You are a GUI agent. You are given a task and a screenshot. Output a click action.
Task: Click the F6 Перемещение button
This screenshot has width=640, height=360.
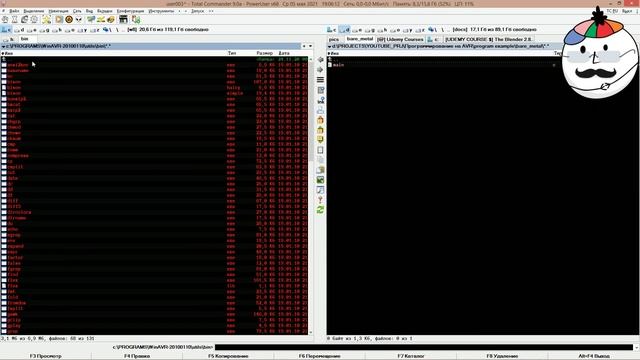point(320,356)
